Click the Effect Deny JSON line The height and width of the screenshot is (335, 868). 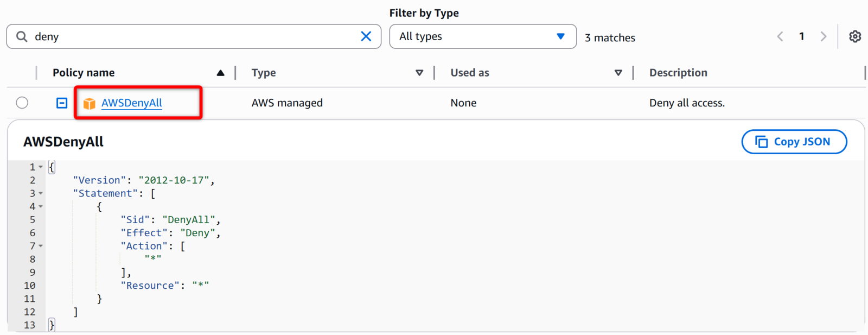tap(170, 233)
